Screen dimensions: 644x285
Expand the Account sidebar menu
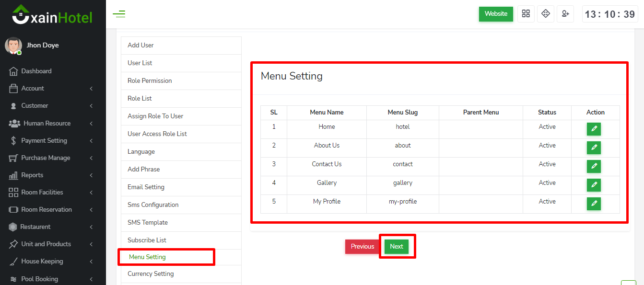(50, 89)
